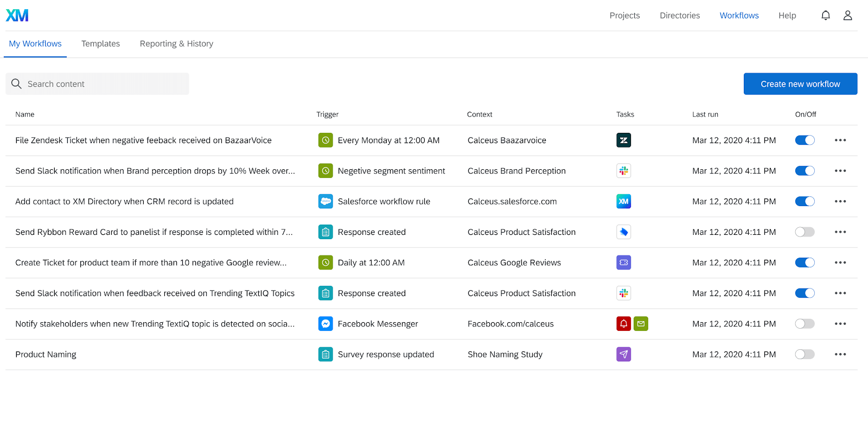Go to Directories in top navigation
The width and height of the screenshot is (868, 435).
680,15
